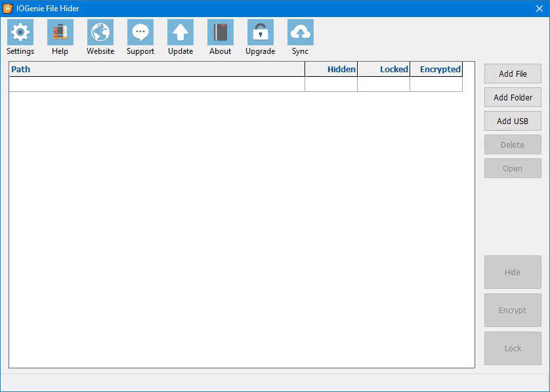The height and width of the screenshot is (392, 550).
Task: Sort by the Path column header
Action: click(157, 69)
